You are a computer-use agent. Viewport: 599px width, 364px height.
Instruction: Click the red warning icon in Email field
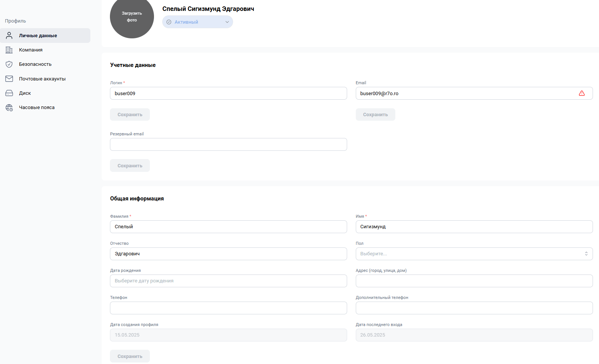click(582, 93)
